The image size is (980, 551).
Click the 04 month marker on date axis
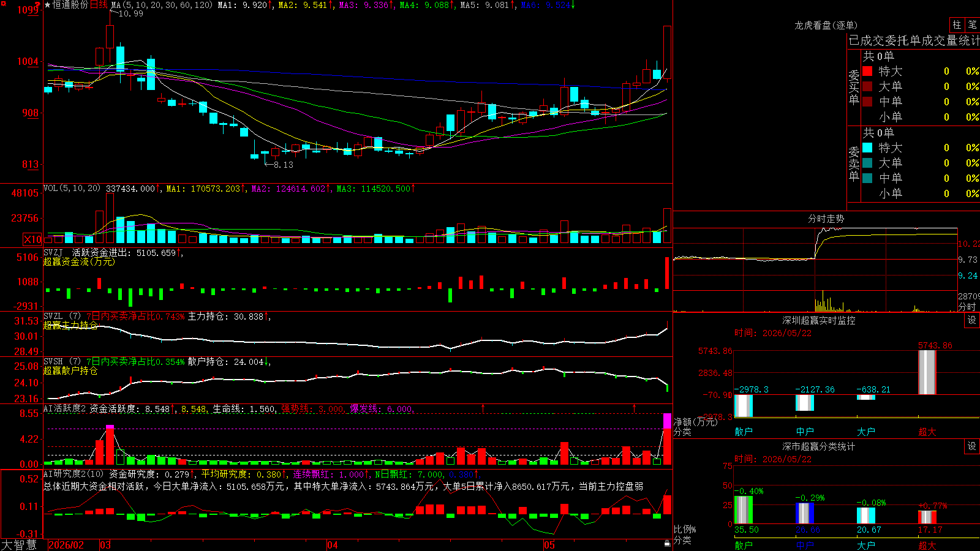point(333,545)
